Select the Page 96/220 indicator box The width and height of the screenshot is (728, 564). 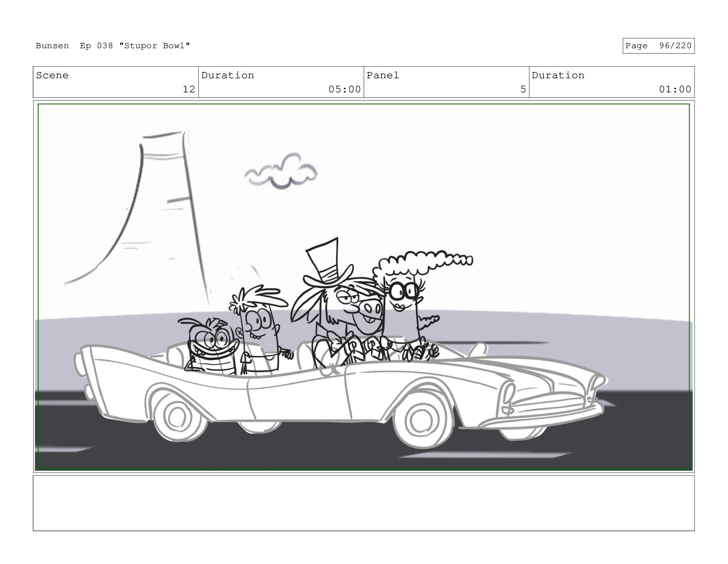coord(658,46)
